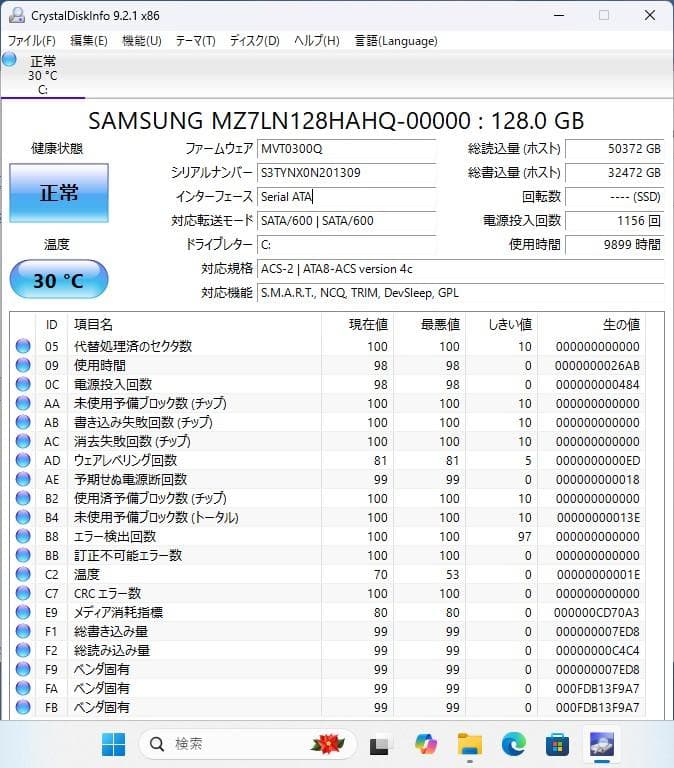Click the 正常 health status button
The width and height of the screenshot is (674, 768).
click(59, 192)
